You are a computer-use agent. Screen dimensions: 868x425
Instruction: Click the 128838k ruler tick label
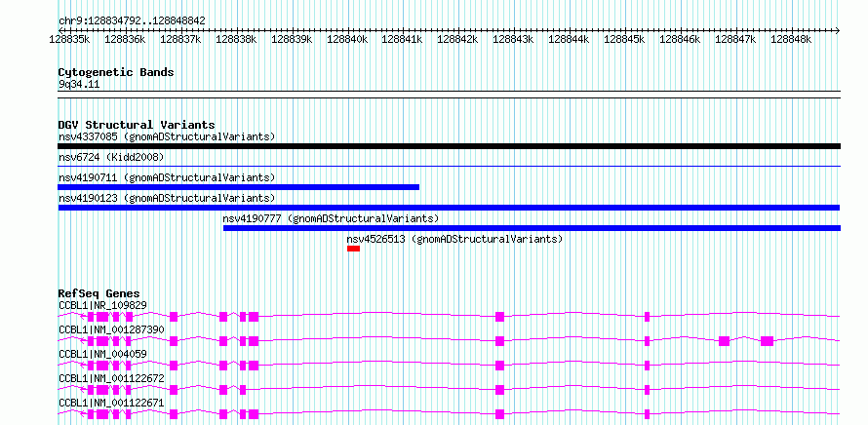(x=236, y=39)
